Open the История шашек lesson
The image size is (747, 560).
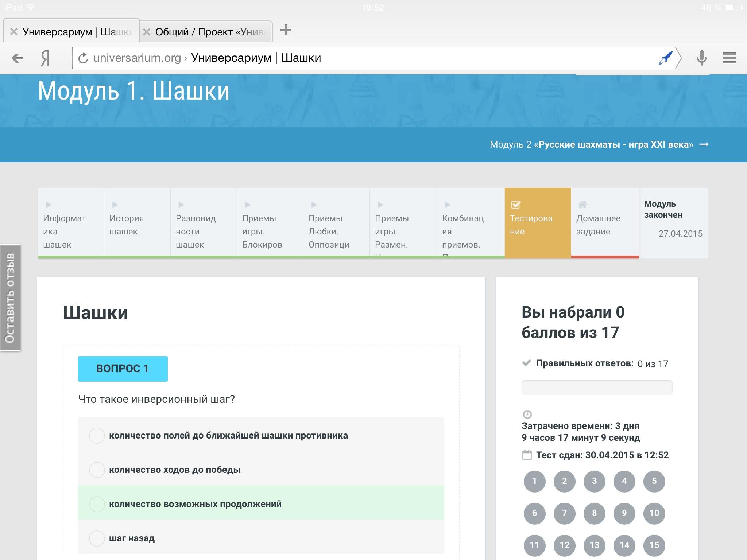click(x=138, y=223)
